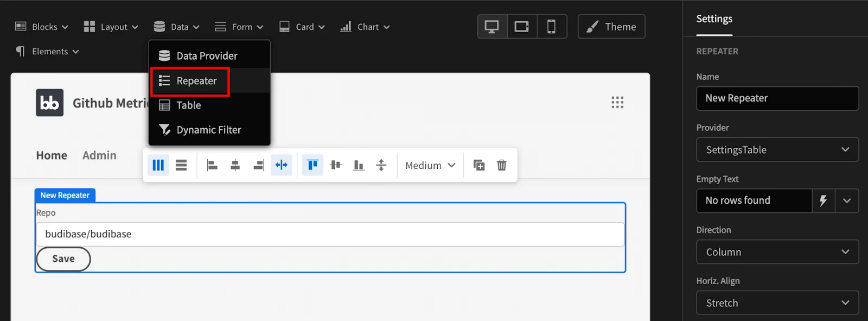The image size is (868, 321).
Task: Expand the Empty Text options arrow
Action: pyautogui.click(x=847, y=200)
